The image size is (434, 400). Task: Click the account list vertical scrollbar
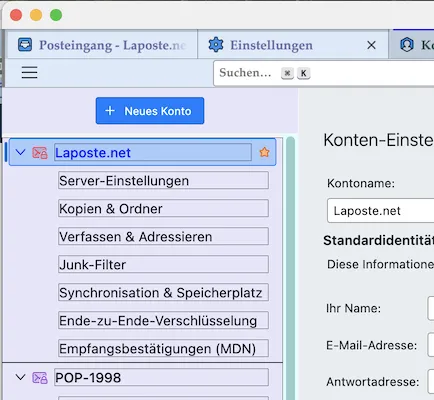click(x=290, y=268)
